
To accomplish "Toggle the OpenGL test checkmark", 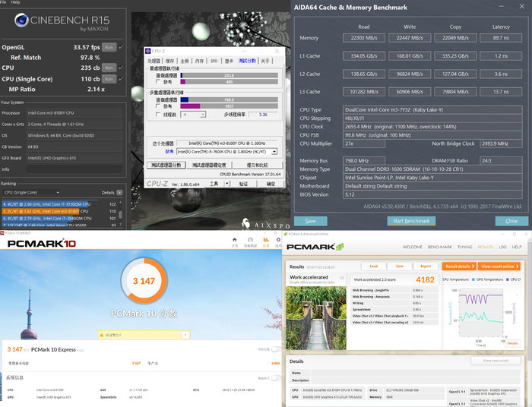I will [x=122, y=47].
